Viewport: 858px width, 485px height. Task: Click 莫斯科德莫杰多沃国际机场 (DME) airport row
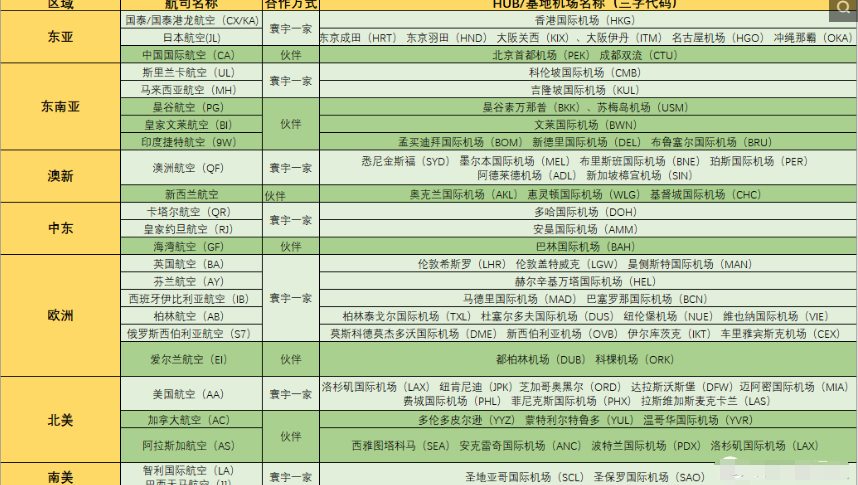(588, 333)
